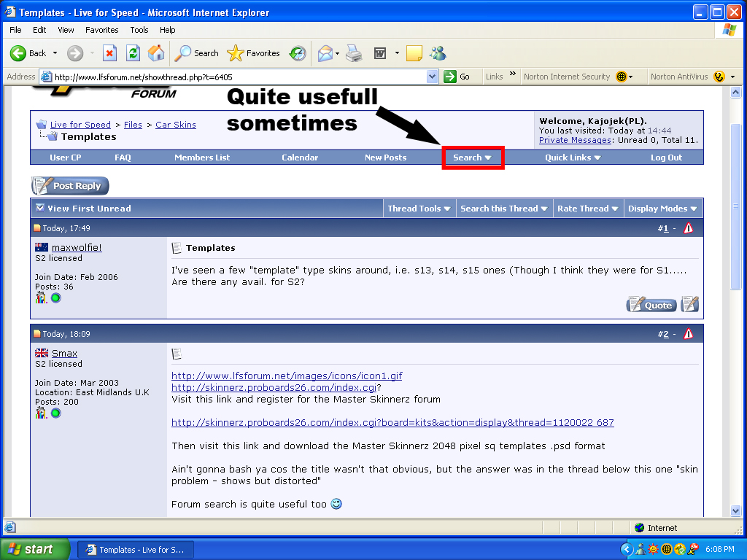Open the Back history dropdown arrow

click(55, 53)
